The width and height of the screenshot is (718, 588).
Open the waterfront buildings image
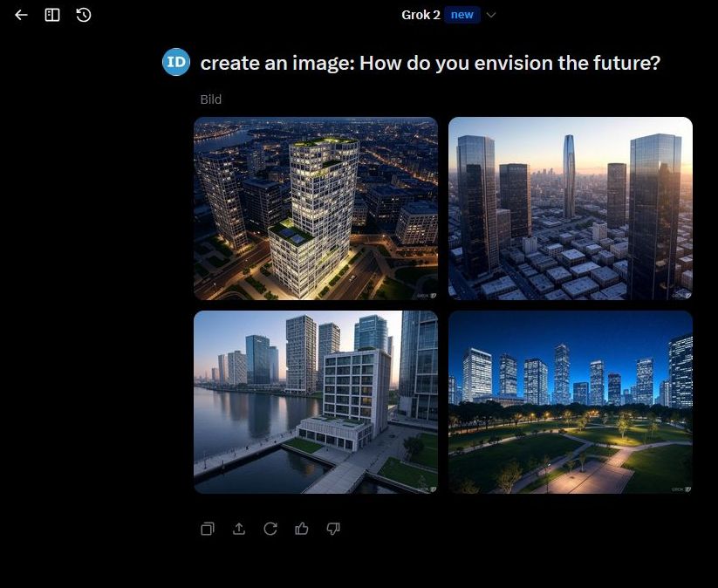pos(316,402)
